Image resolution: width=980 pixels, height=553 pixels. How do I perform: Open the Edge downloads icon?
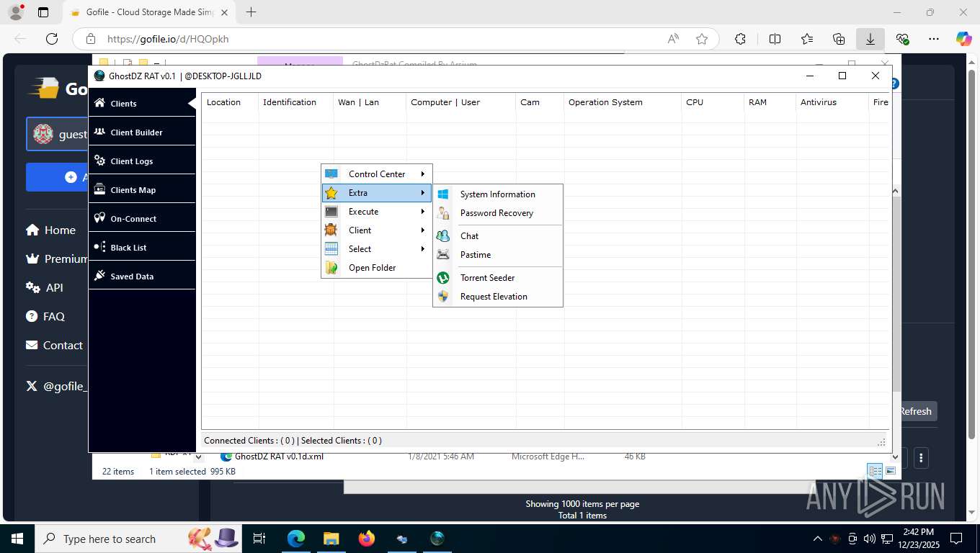pos(870,39)
